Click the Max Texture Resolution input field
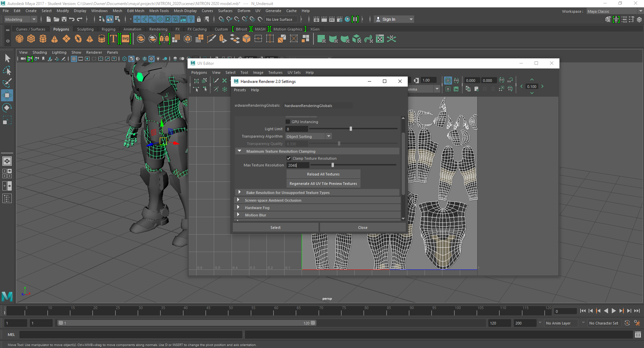Screen dimensions: 644x348 pos(297,165)
